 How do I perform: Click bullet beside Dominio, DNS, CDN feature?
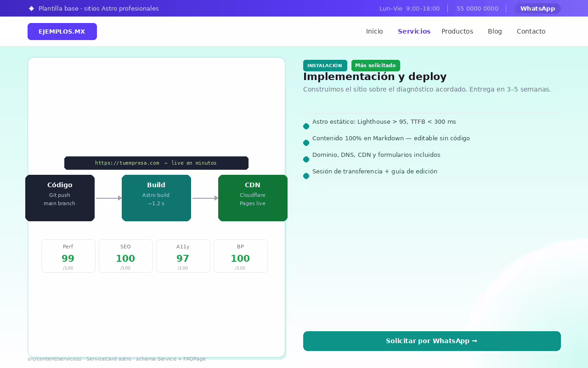coord(306,160)
